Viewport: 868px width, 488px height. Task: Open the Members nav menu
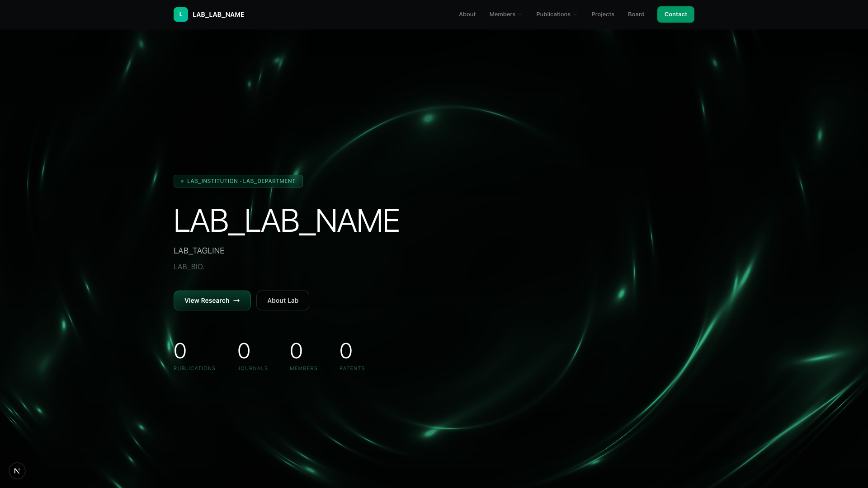tap(502, 14)
